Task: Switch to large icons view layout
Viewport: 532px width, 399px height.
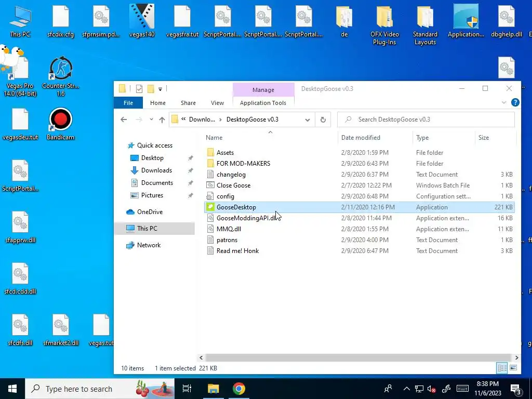Action: pos(513,368)
